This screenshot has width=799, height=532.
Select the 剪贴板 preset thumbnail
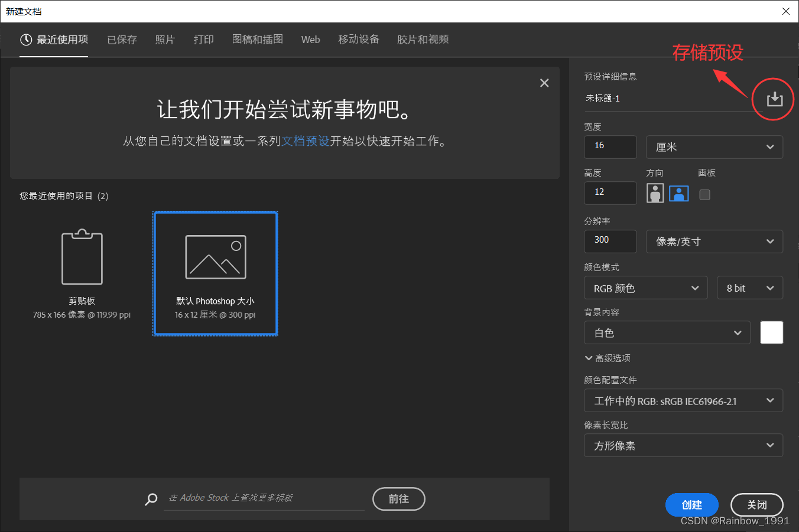point(82,275)
